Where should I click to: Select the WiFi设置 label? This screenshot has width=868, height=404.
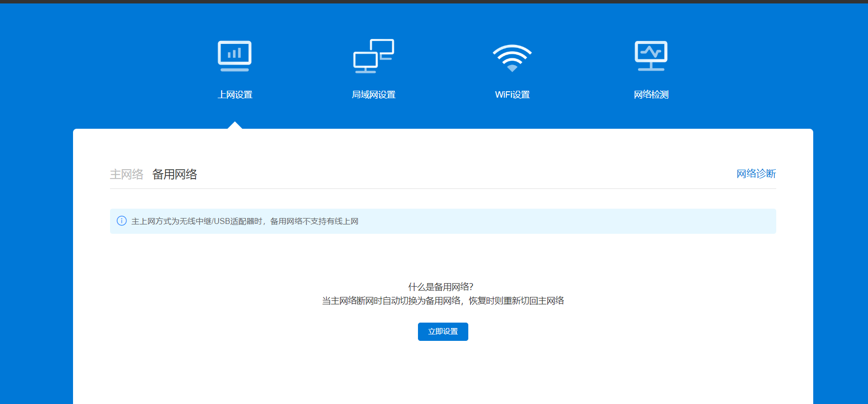pyautogui.click(x=512, y=95)
